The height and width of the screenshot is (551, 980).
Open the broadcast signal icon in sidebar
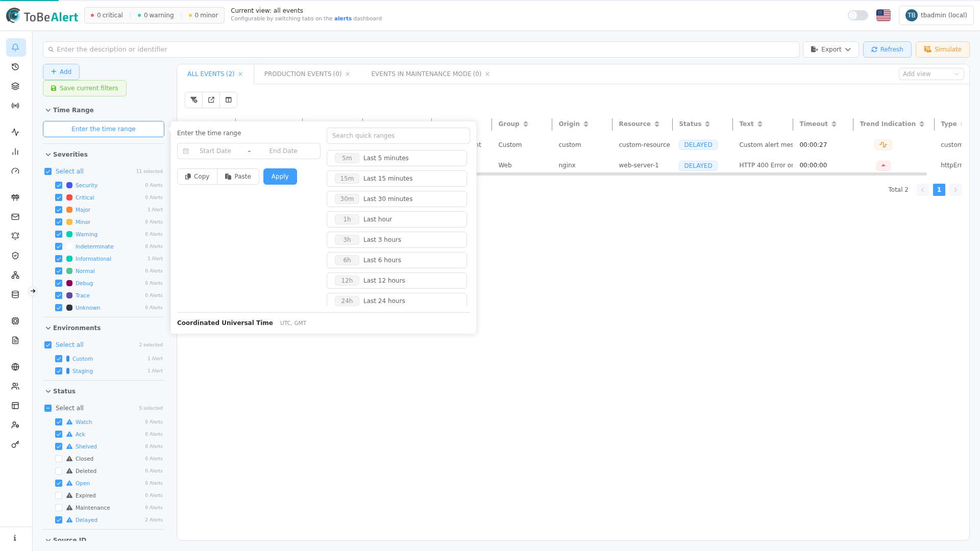pos(15,106)
